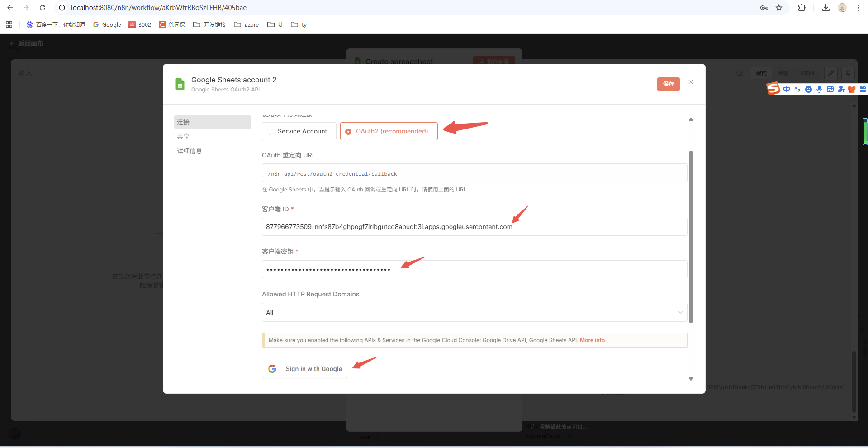
Task: Switch to the JSON view tab
Action: (x=806, y=73)
